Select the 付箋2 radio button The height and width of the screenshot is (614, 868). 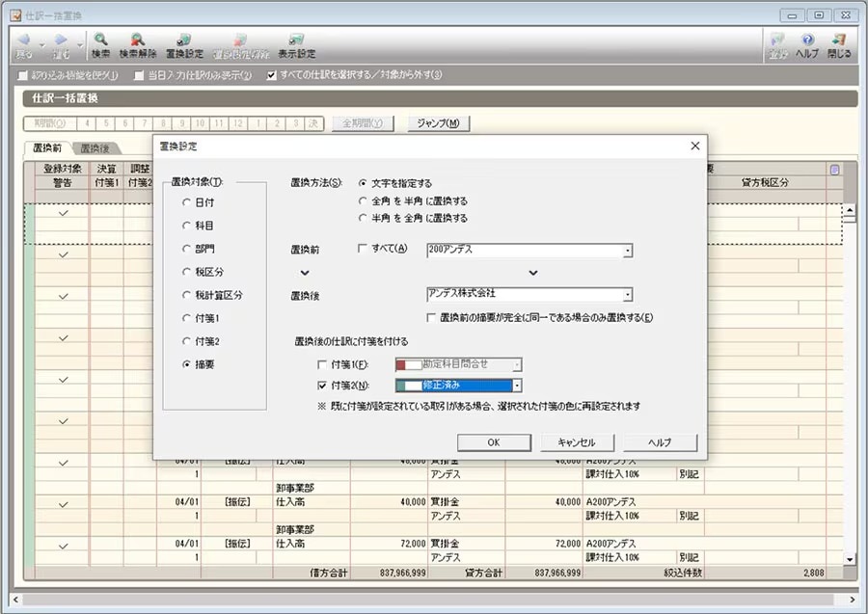186,341
